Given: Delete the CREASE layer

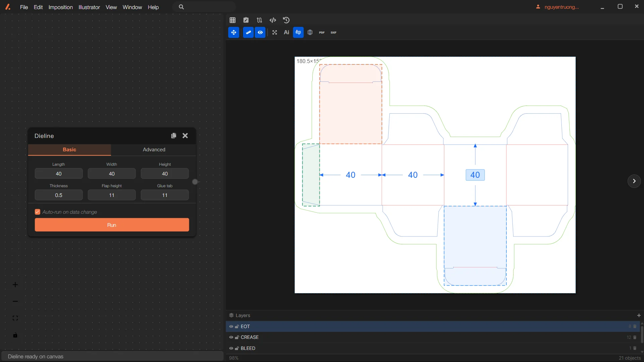Looking at the screenshot, I should tap(635, 337).
